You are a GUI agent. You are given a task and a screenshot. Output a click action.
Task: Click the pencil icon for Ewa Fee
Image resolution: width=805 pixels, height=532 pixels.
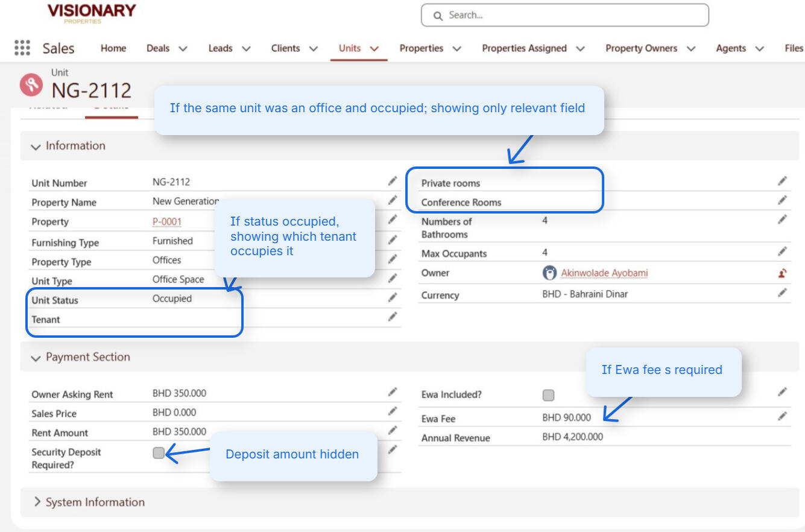pos(782,416)
